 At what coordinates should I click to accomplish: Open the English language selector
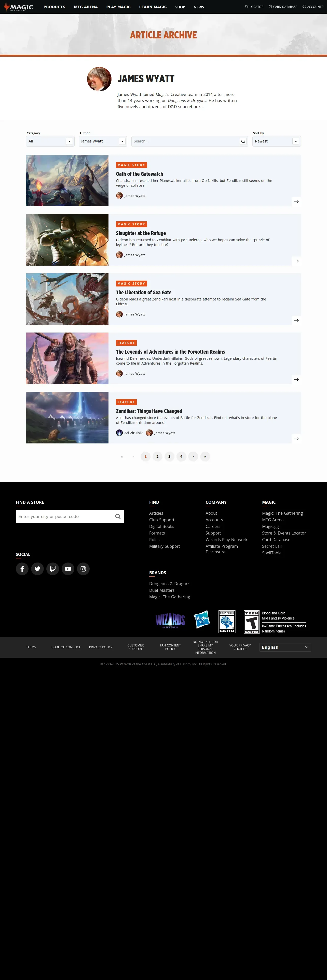[285, 647]
